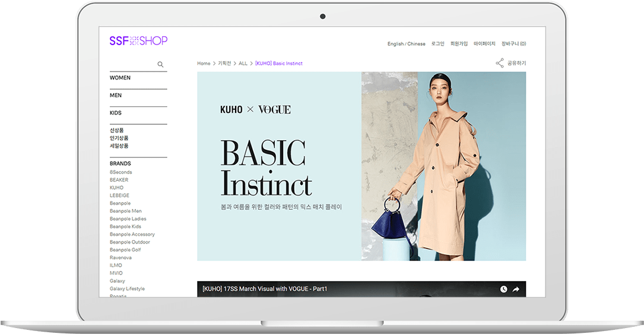This screenshot has height=334, width=644.
Task: Click the BASIC Instinct banner image
Action: 361,166
